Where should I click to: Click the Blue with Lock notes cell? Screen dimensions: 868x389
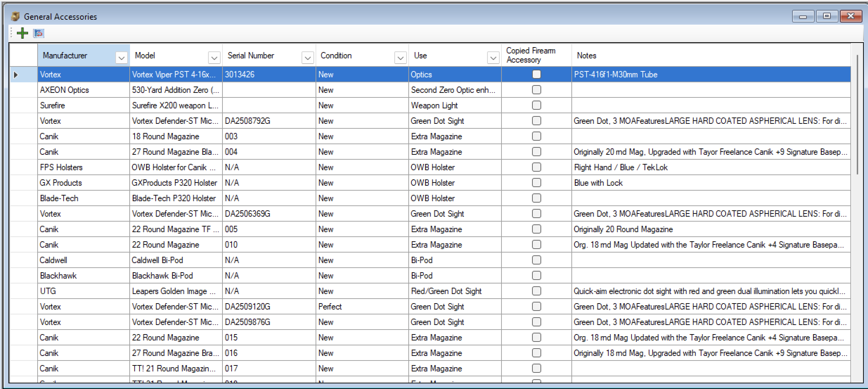tap(711, 183)
